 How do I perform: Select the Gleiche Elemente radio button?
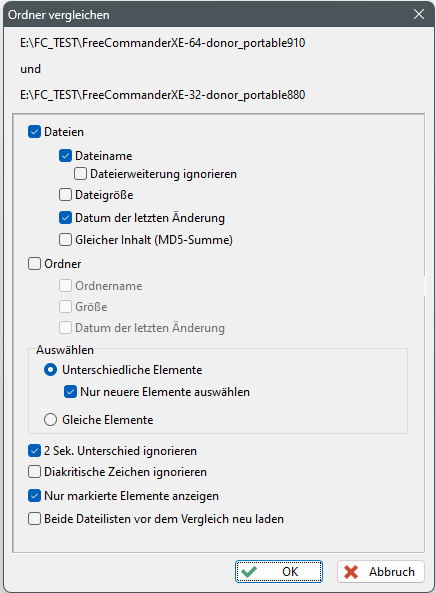coord(51,419)
